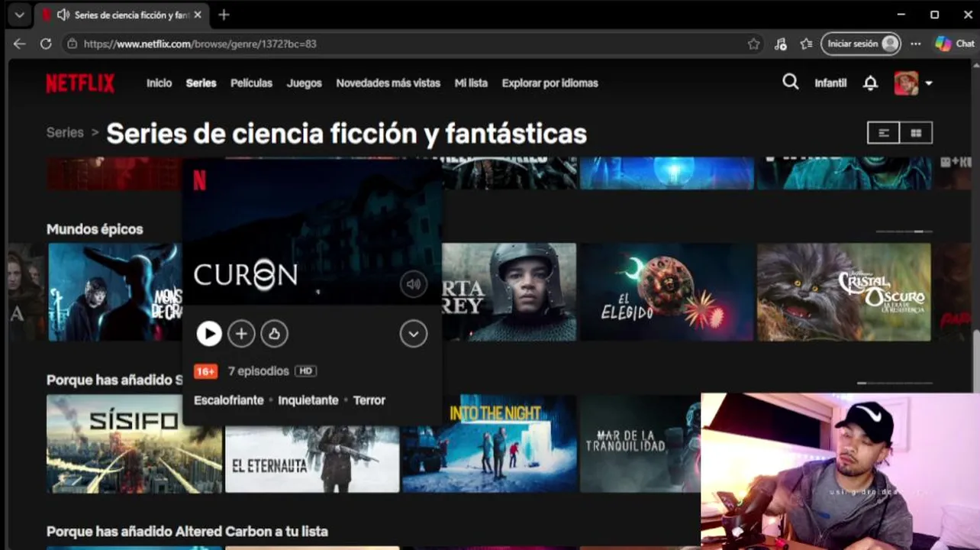Reload the Netflix page
Screen dimensions: 980x550
[46, 44]
